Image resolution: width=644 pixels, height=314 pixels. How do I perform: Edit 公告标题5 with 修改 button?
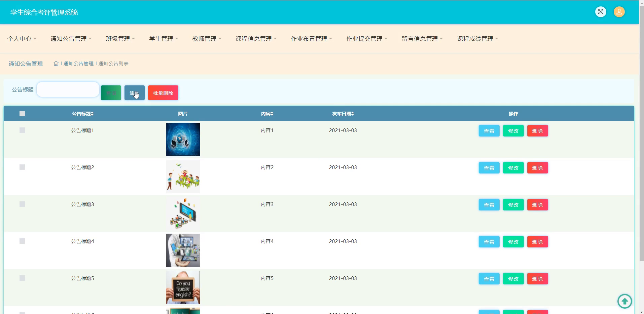pos(513,279)
